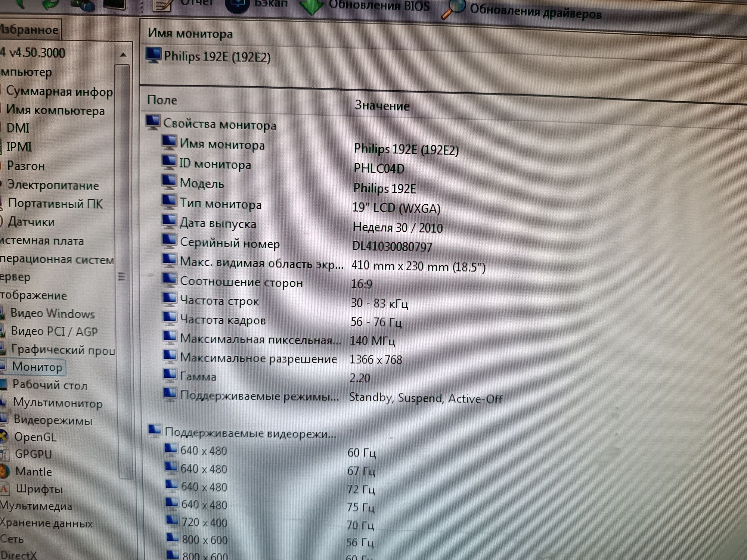Select Гамма value 2.20
Viewport: 747px width, 560px height.
pyautogui.click(x=359, y=378)
